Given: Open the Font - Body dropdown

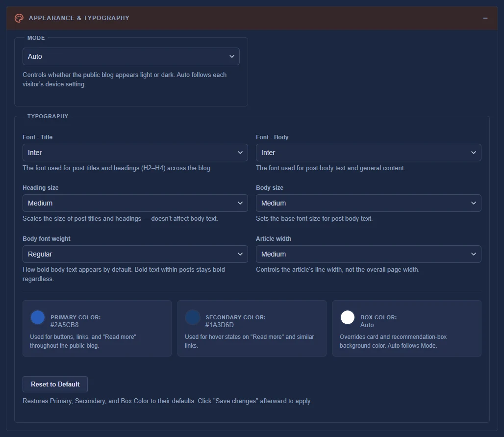Looking at the screenshot, I should 368,153.
